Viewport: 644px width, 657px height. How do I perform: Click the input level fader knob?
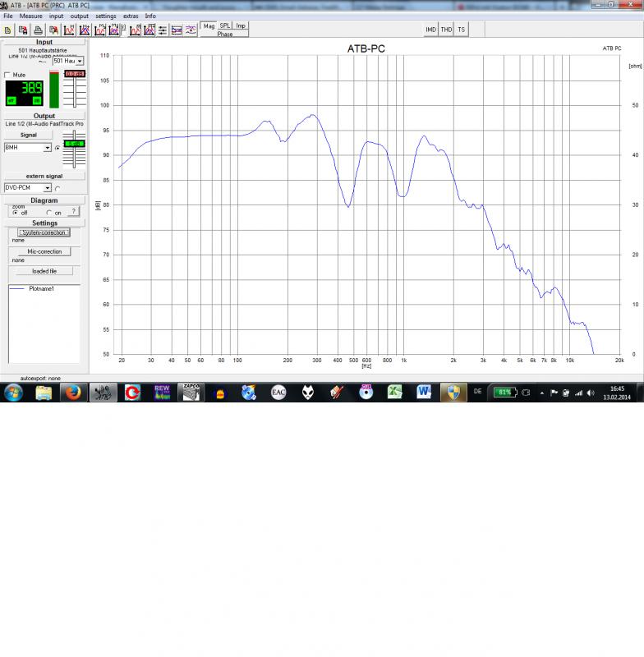point(75,74)
